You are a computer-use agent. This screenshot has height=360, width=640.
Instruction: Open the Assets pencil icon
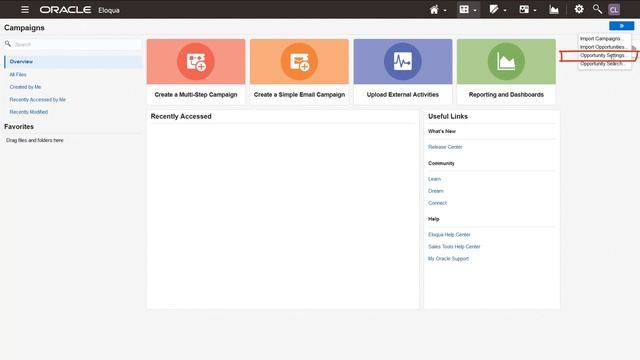[494, 9]
